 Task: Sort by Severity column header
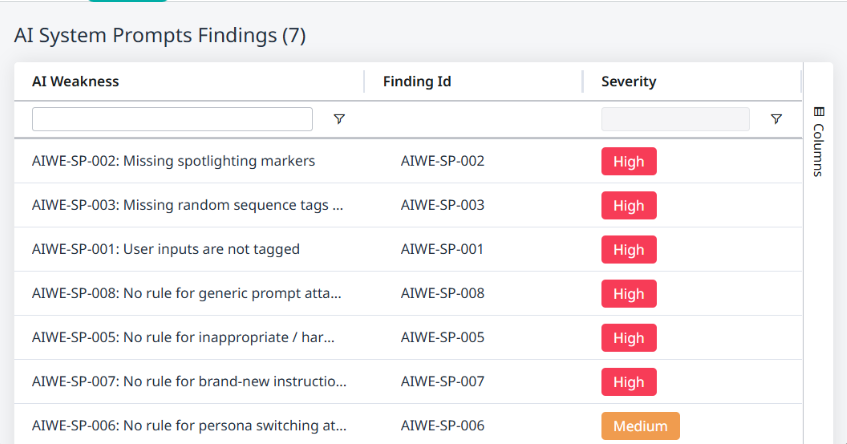pyautogui.click(x=629, y=81)
